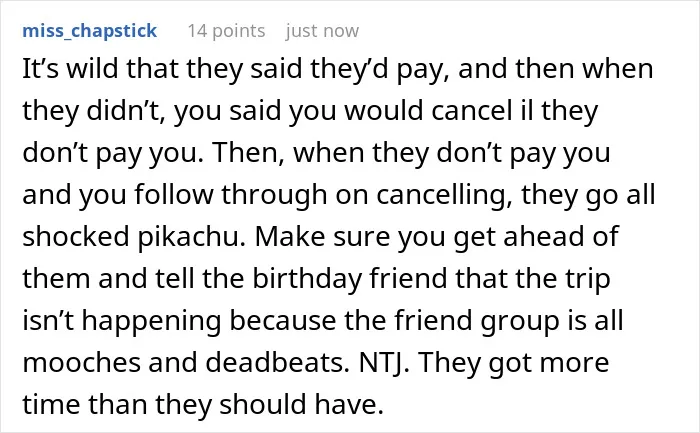Click the 'just now' comment timestamp

click(322, 31)
